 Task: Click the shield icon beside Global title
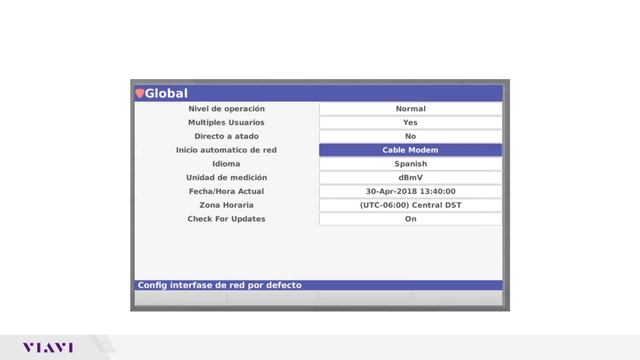pos(140,93)
